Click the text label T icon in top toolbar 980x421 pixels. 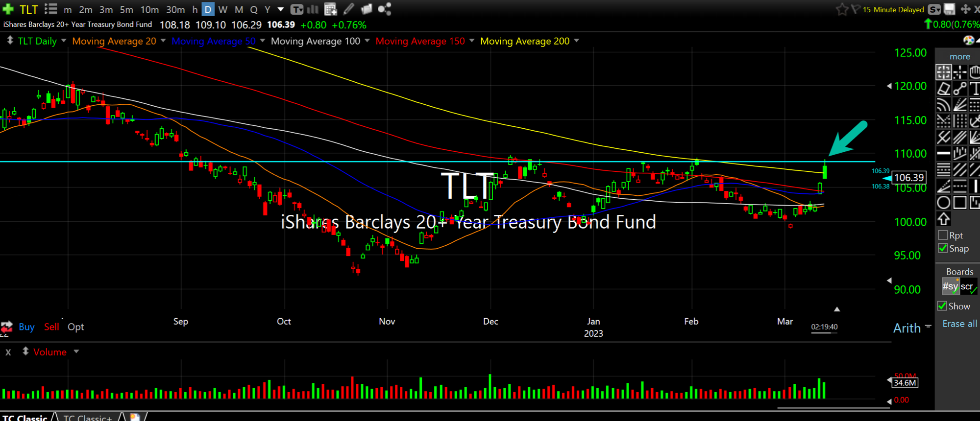pos(297,9)
